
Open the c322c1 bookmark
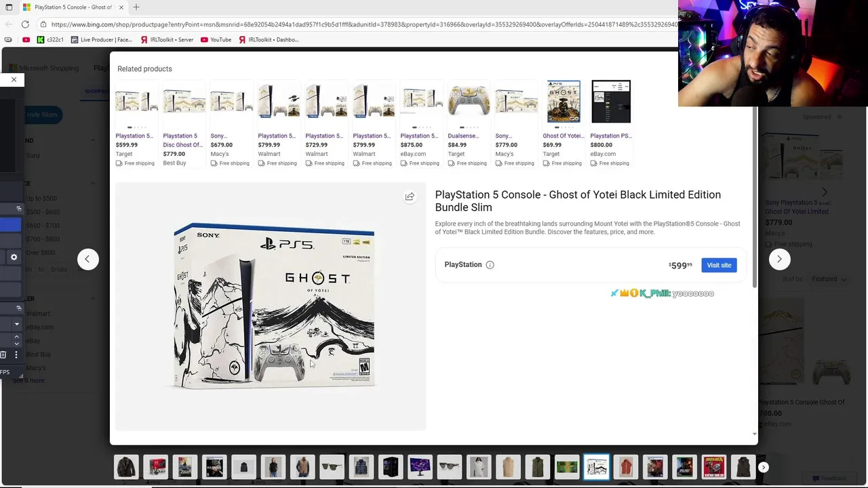coord(50,39)
